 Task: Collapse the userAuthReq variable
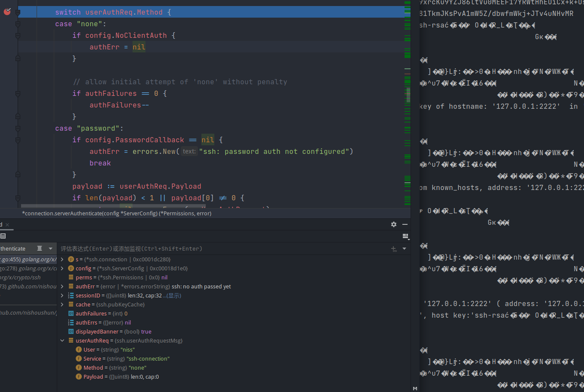(62, 340)
